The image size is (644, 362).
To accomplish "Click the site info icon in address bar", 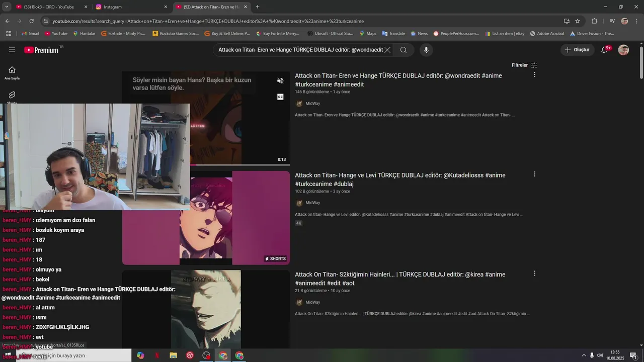I will [x=46, y=21].
